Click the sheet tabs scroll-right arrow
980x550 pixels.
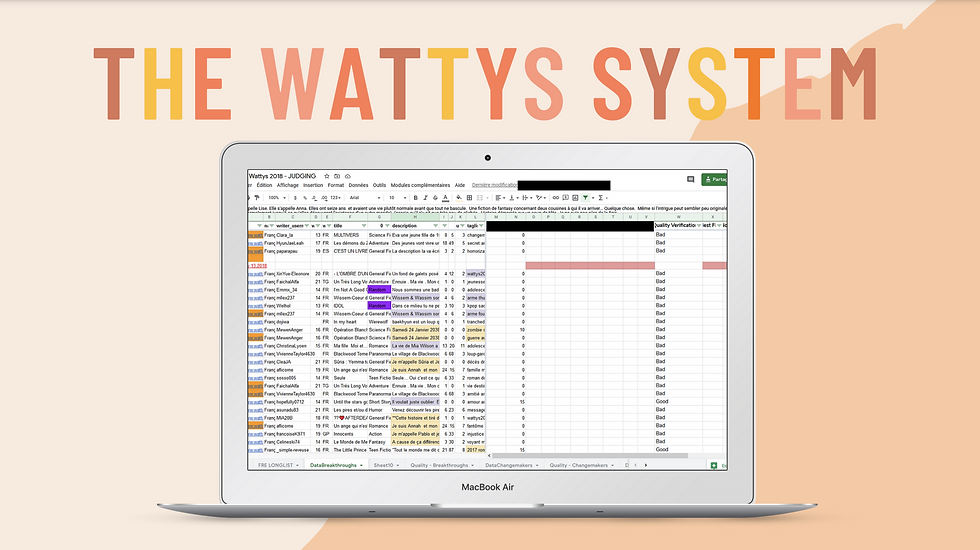(646, 465)
